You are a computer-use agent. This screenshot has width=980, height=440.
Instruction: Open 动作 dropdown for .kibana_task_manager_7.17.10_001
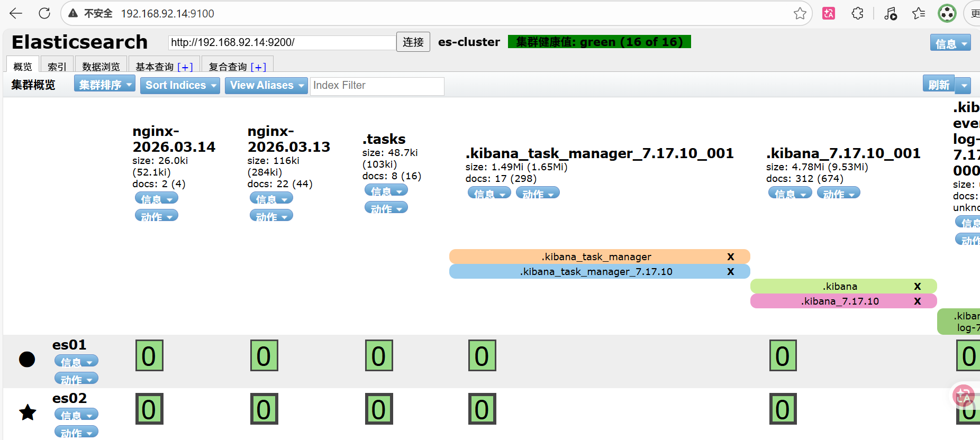pyautogui.click(x=538, y=193)
